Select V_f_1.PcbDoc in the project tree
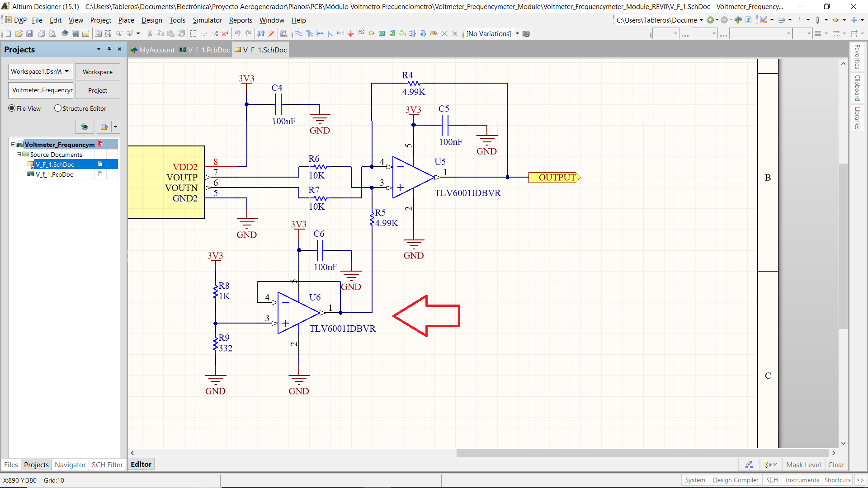The height and width of the screenshot is (488, 868). (54, 174)
